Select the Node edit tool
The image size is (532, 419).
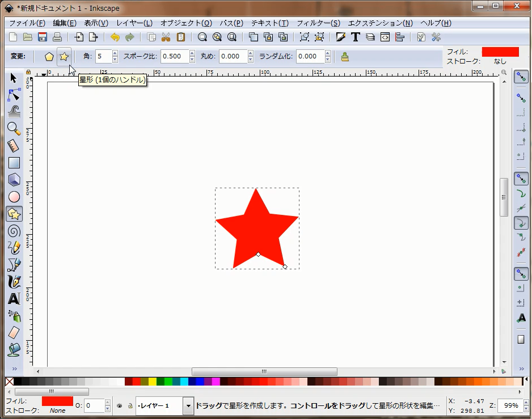(x=14, y=95)
